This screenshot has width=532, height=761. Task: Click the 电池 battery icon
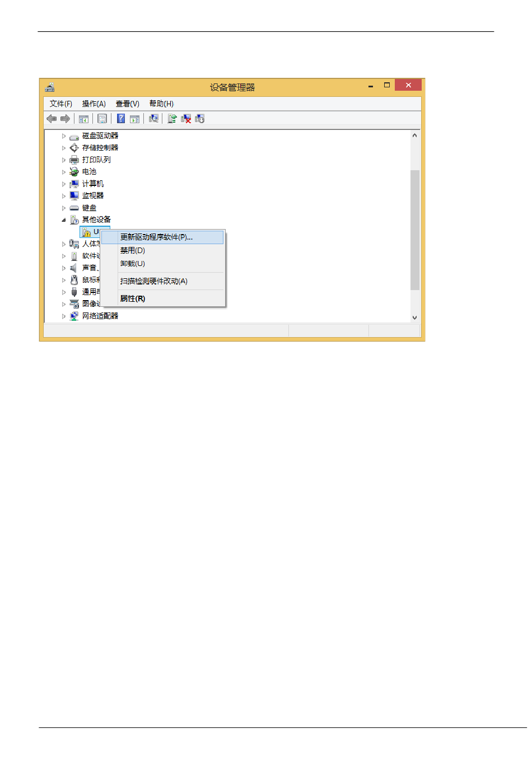click(x=74, y=172)
